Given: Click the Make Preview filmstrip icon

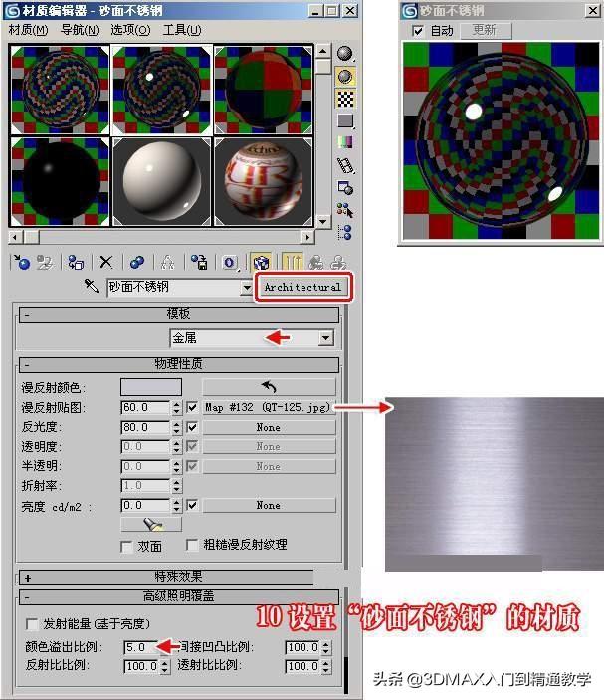Looking at the screenshot, I should 345,165.
